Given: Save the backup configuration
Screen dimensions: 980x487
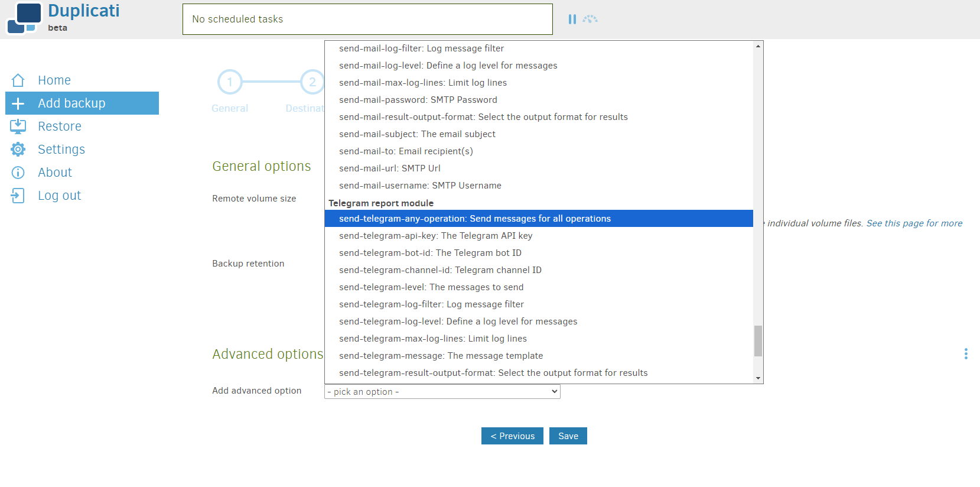Looking at the screenshot, I should tap(568, 436).
